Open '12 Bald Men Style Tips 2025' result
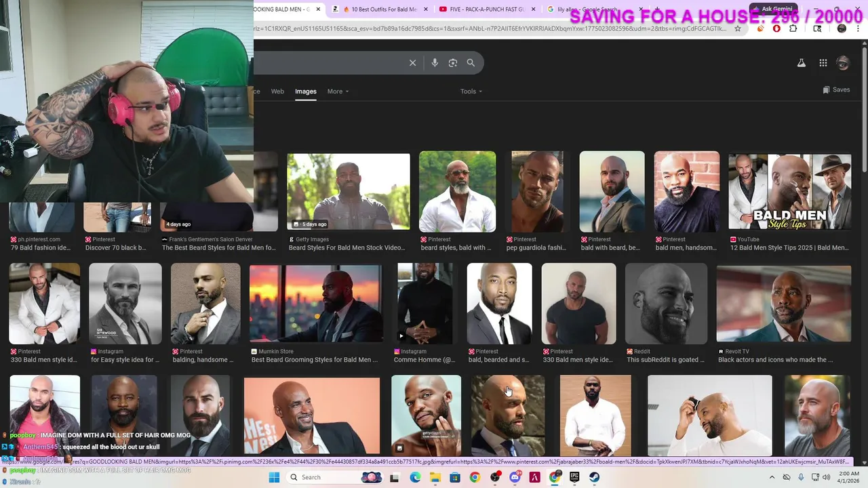Screen dimensions: 868x488 click(x=790, y=248)
